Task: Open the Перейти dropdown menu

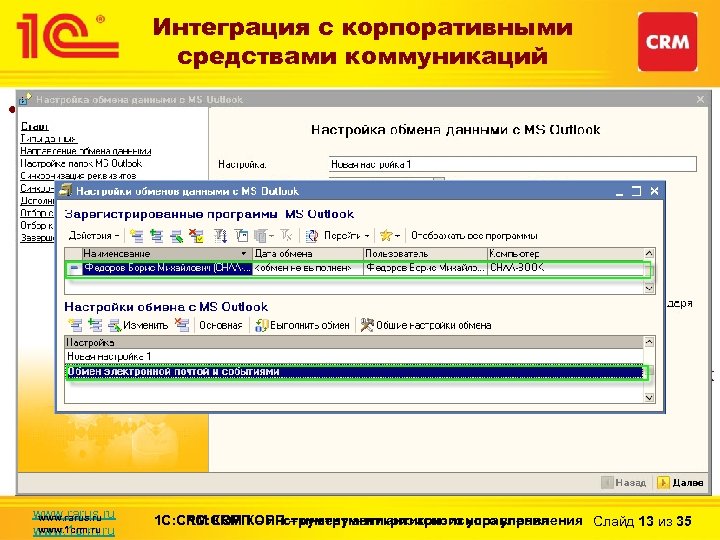Action: (x=346, y=236)
